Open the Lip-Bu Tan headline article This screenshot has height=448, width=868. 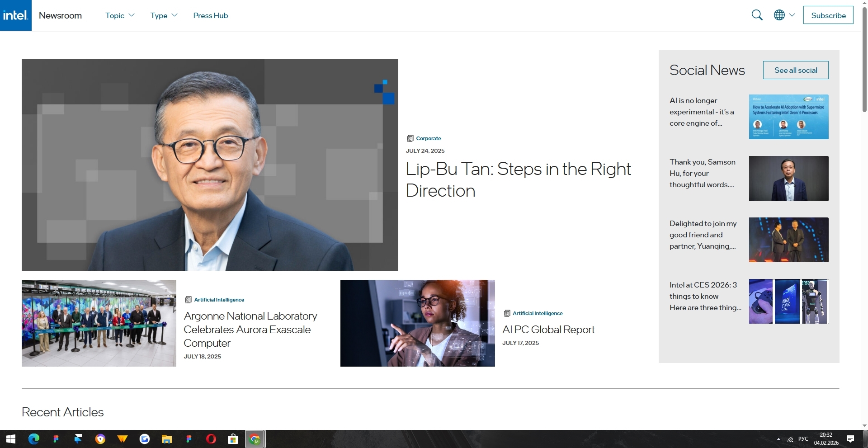518,179
